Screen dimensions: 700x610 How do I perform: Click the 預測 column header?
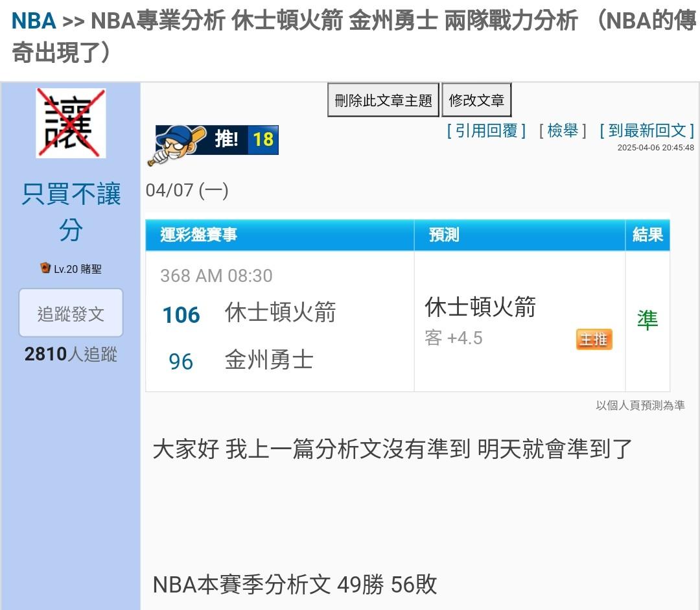[x=520, y=235]
